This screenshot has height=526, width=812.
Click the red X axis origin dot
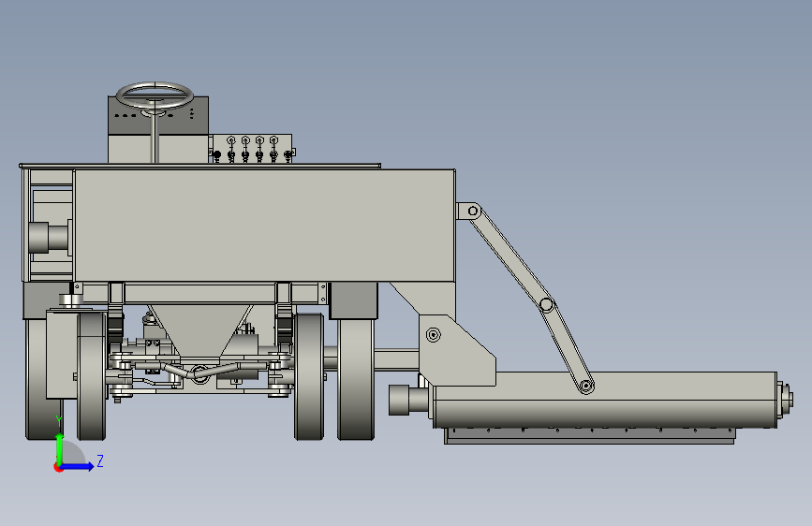tap(58, 467)
